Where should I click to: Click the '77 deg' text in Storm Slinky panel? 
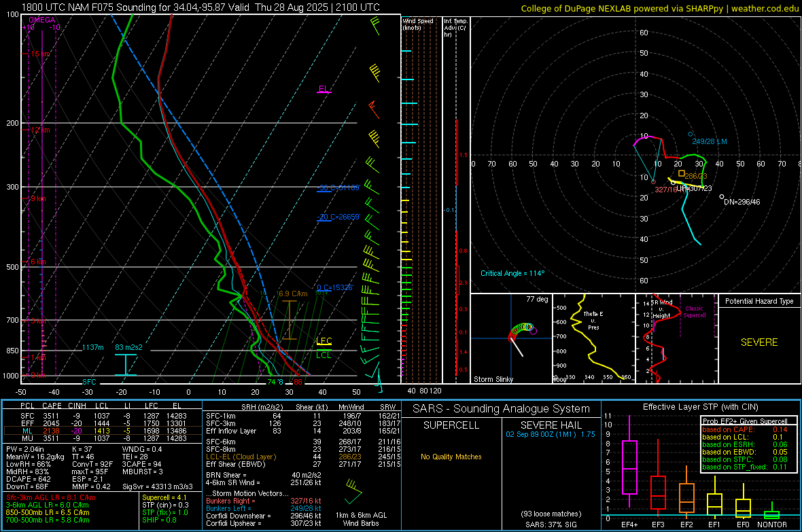[537, 299]
